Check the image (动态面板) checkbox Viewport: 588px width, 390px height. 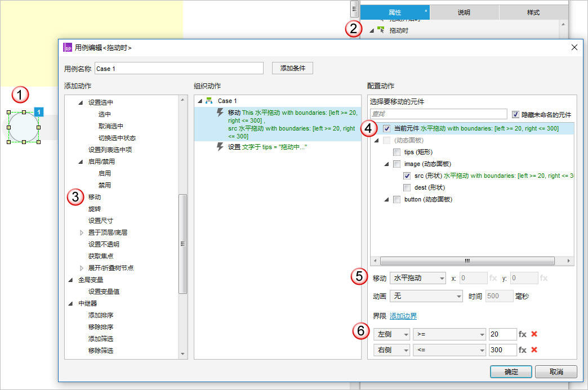coord(397,164)
